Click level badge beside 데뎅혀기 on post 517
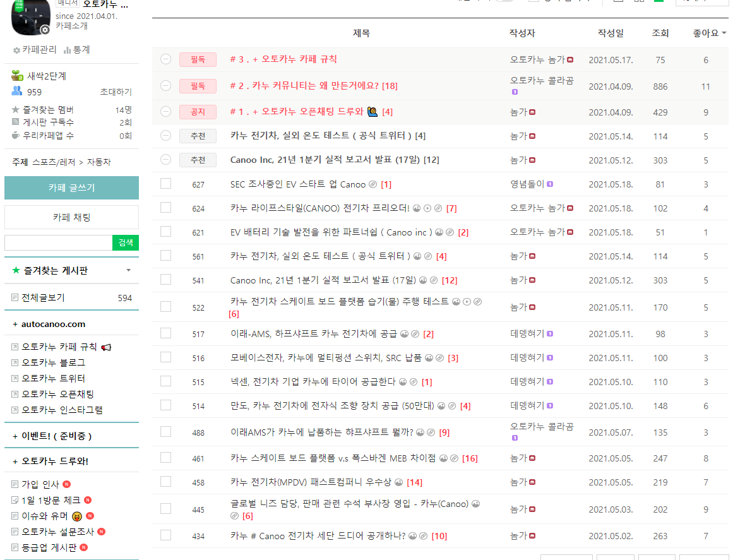The width and height of the screenshot is (733, 560). [550, 334]
